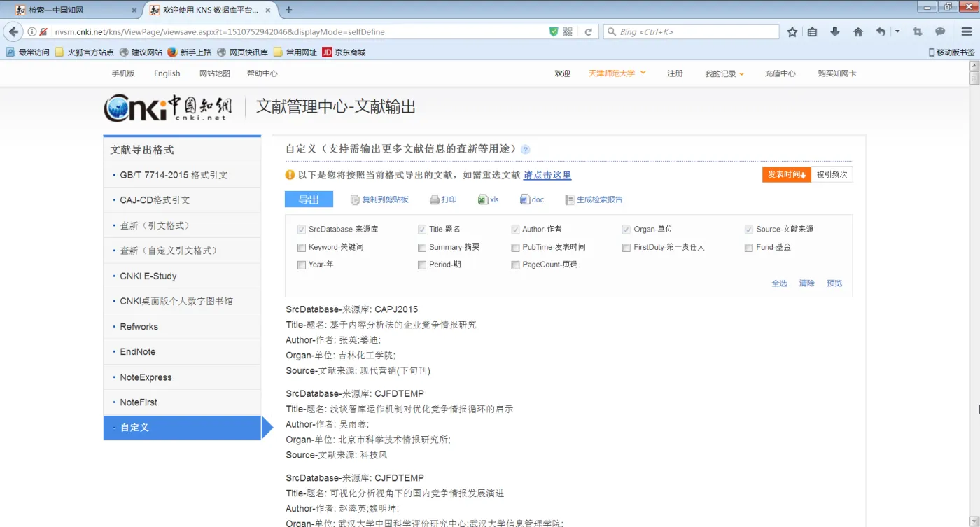This screenshot has width=980, height=527.
Task: Bookmark this page with the star icon
Action: pos(792,32)
